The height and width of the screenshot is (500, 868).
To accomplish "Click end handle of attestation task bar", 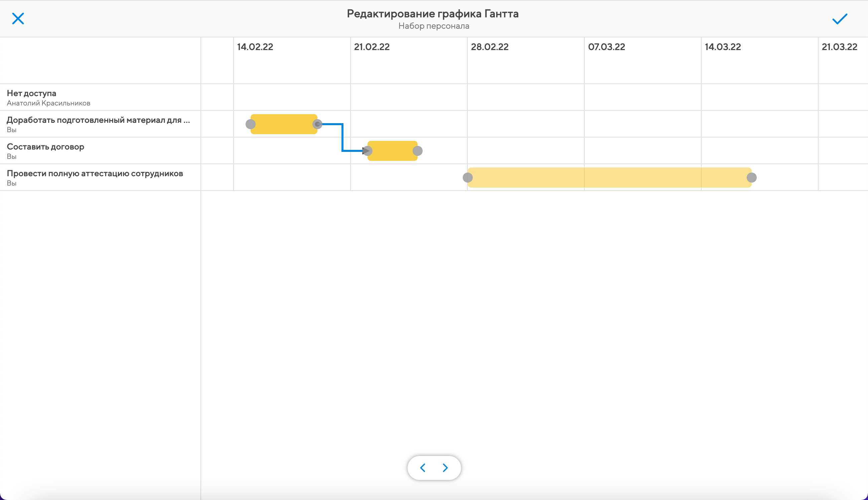I will [751, 178].
